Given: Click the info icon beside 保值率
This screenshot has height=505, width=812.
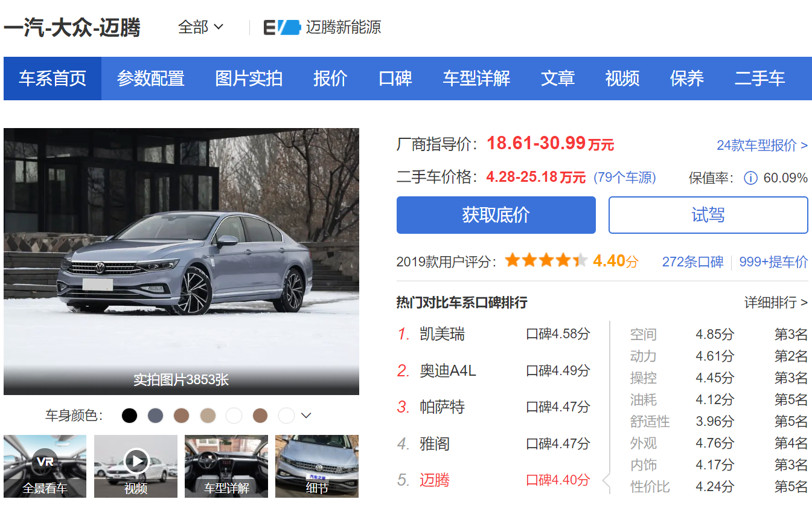Looking at the screenshot, I should click(750, 178).
